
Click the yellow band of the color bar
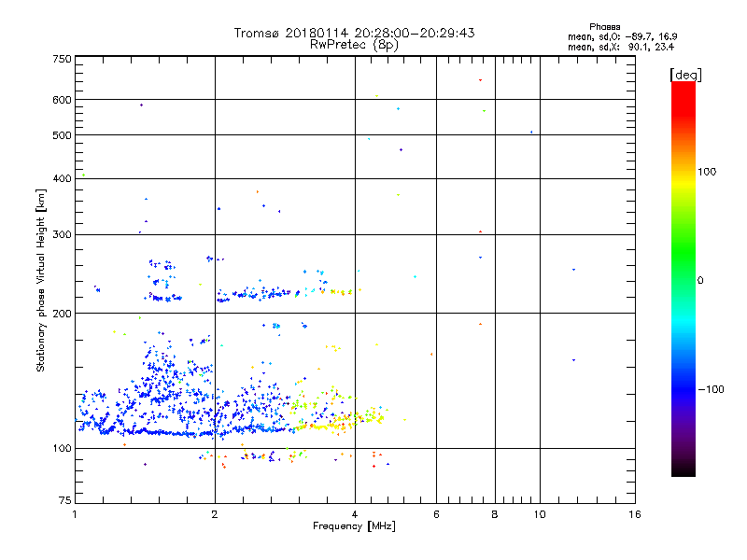tap(684, 183)
